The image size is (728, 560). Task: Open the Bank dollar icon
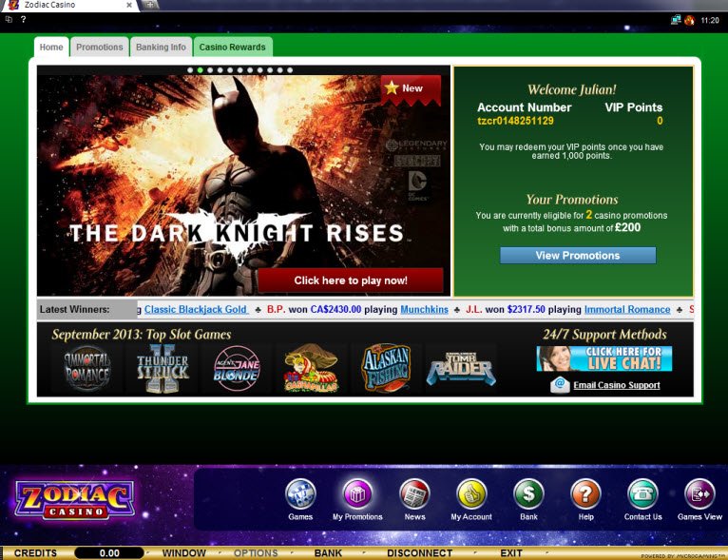(x=528, y=494)
